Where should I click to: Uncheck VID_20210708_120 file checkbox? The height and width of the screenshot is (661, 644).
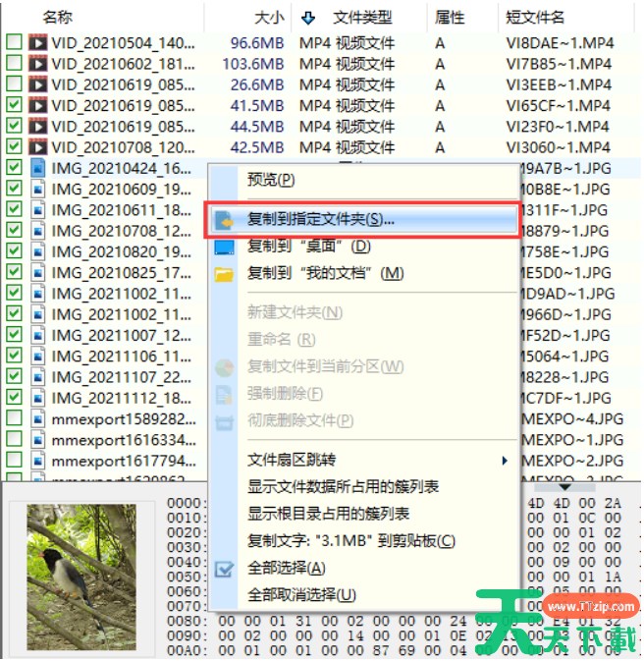point(15,146)
